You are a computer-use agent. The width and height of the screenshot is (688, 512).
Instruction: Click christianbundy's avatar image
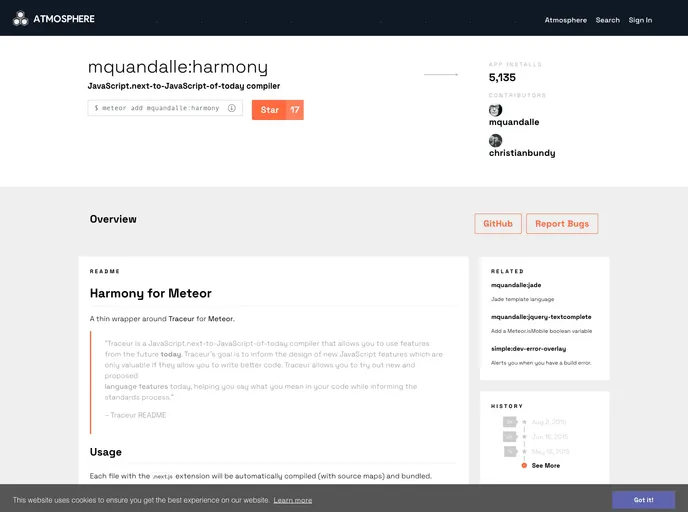click(495, 141)
